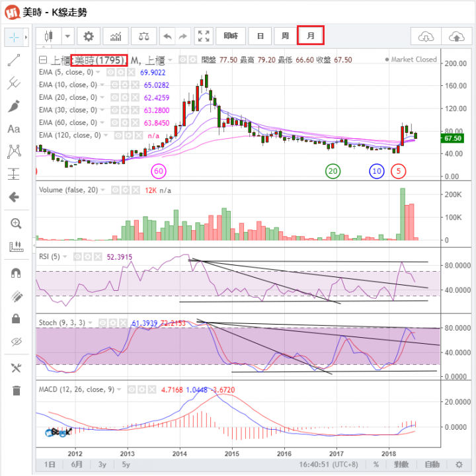Open chart settings gear in toolbar
Screen dimensions: 476x476
89,36
